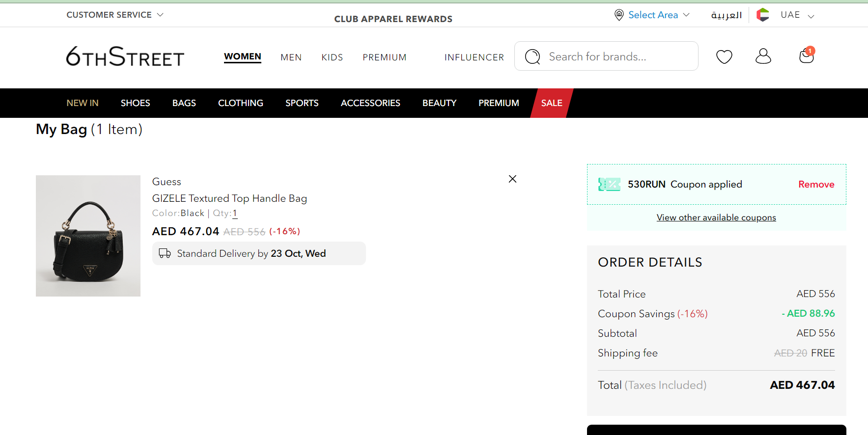Click the UAE flag icon
The height and width of the screenshot is (435, 868).
(763, 15)
